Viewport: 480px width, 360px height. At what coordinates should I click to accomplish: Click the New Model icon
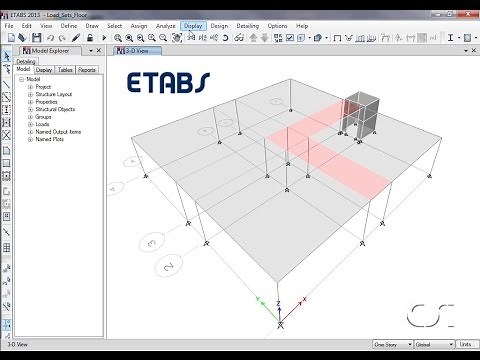tap(11, 38)
